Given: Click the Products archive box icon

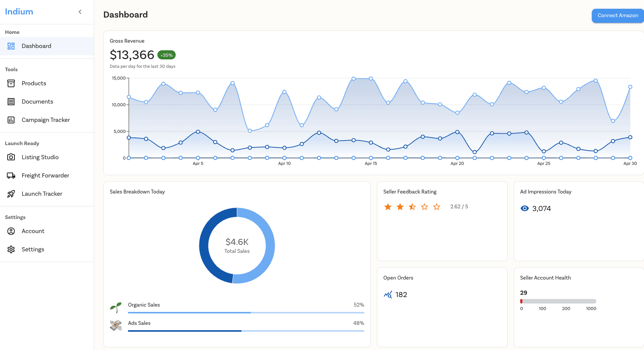Looking at the screenshot, I should pyautogui.click(x=11, y=83).
